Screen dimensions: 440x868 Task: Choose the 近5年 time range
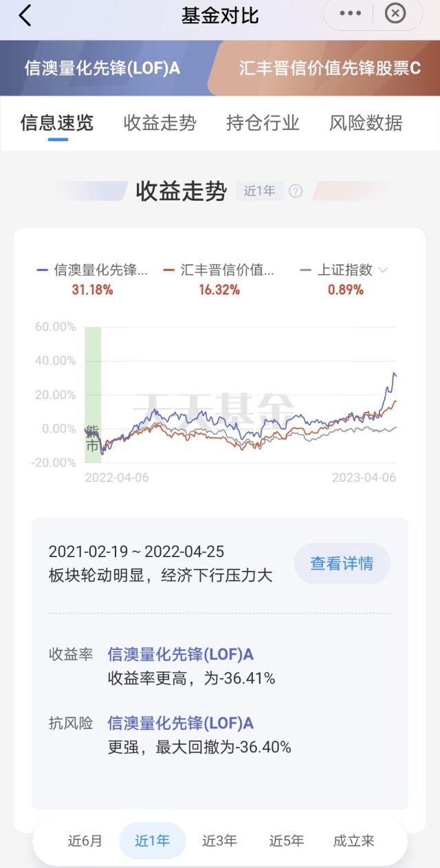pyautogui.click(x=286, y=840)
